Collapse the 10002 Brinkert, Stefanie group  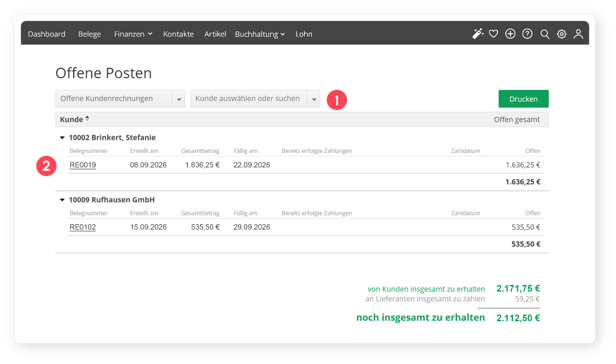pos(62,137)
